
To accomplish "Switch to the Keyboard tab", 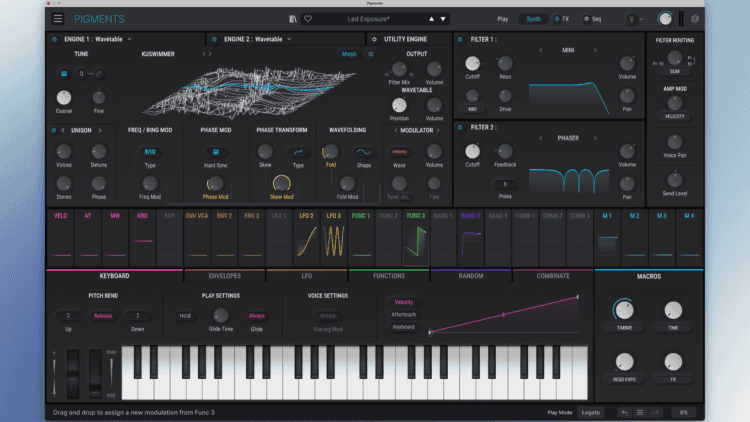I will coord(114,276).
